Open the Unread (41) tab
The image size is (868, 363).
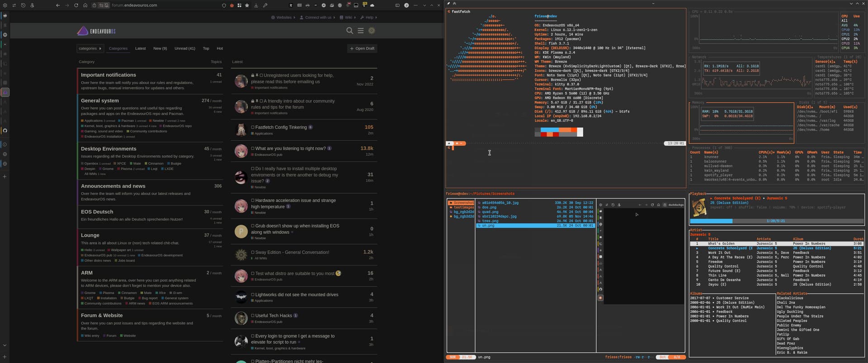tap(185, 48)
